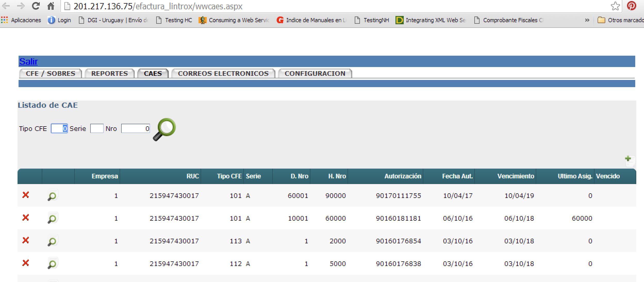Delete the Tipo CFE 113 row
Image resolution: width=644 pixels, height=282 pixels.
(26, 240)
